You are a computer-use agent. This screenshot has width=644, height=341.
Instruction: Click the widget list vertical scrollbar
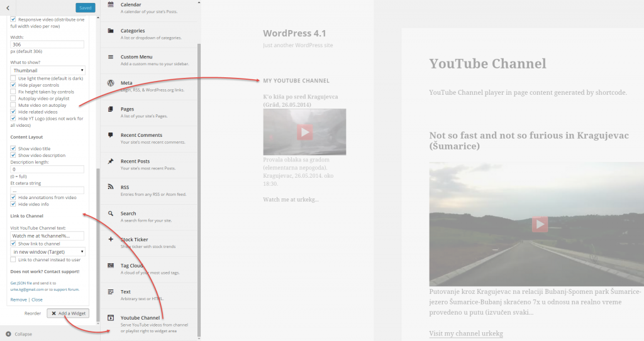pyautogui.click(x=199, y=189)
